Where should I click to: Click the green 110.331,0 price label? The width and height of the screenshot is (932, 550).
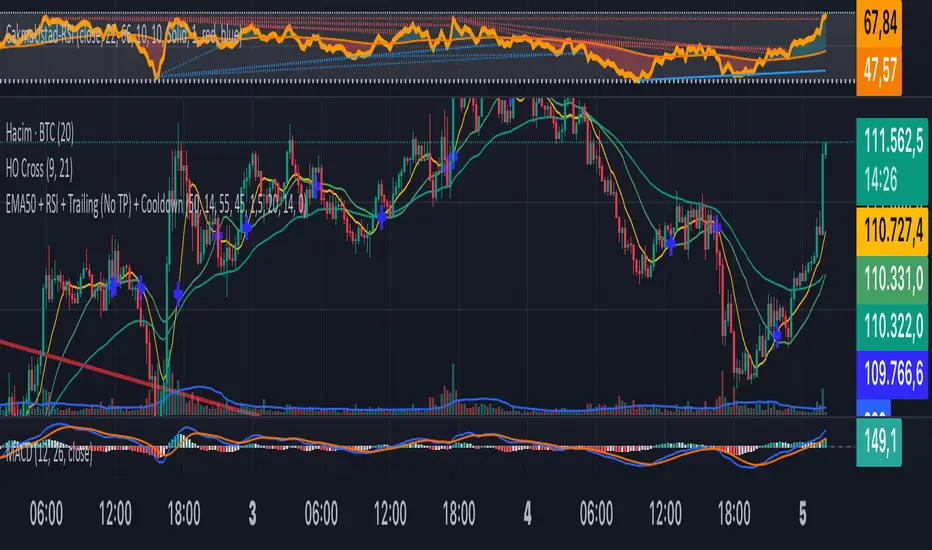coord(892,279)
